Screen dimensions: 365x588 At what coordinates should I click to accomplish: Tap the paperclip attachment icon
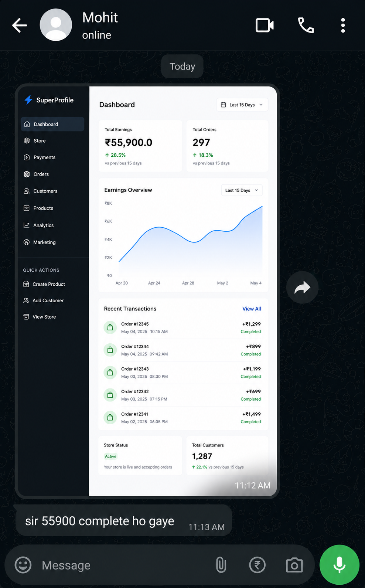(221, 565)
